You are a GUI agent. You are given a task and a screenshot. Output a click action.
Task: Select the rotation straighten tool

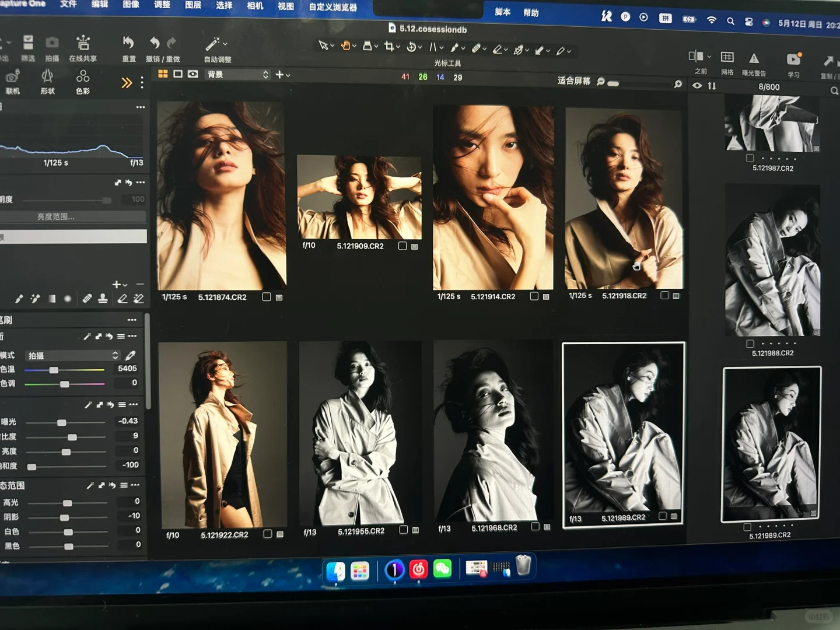coord(411,47)
